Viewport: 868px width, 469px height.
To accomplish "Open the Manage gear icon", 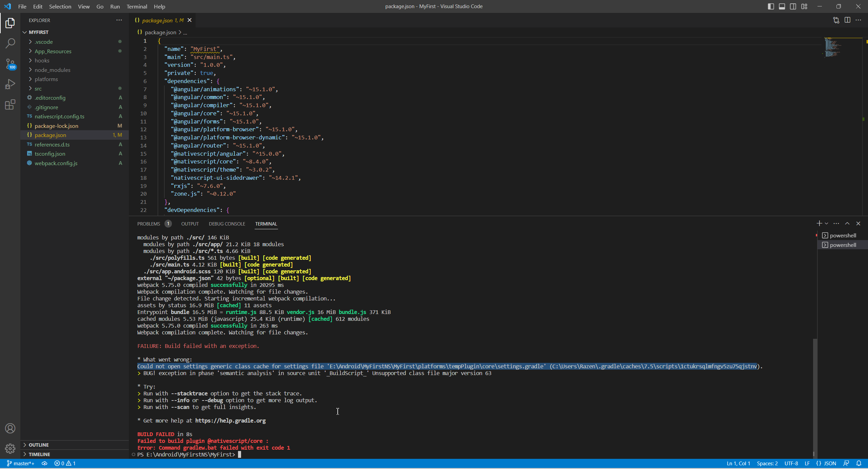I will pyautogui.click(x=10, y=449).
